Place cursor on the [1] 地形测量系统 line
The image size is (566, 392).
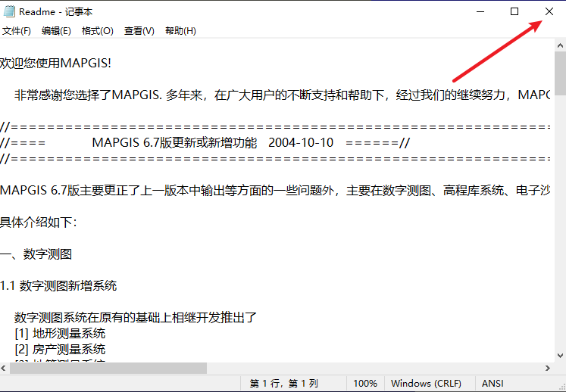pyautogui.click(x=60, y=333)
